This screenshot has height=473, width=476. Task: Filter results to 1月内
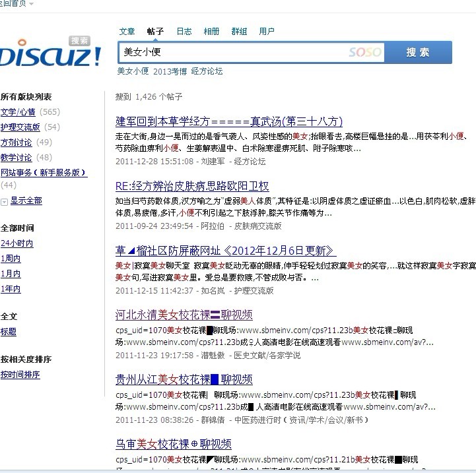(11, 274)
